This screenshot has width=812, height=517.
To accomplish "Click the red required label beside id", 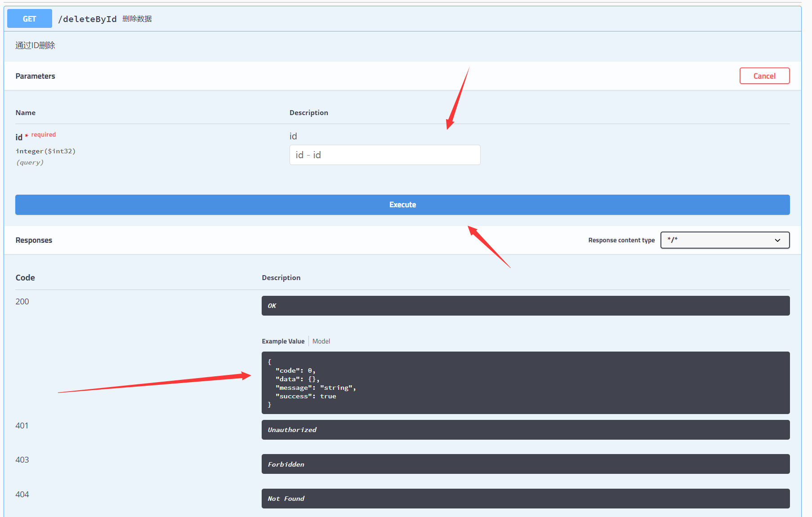I will point(44,134).
